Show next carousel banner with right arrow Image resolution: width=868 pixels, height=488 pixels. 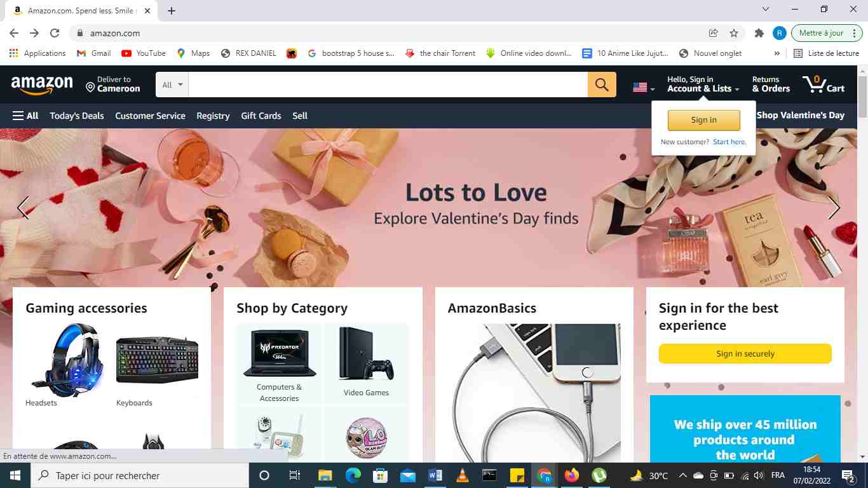click(834, 208)
